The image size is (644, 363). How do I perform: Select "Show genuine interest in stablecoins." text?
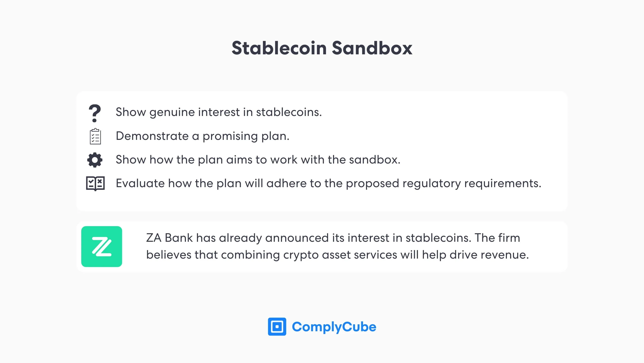[x=219, y=112]
